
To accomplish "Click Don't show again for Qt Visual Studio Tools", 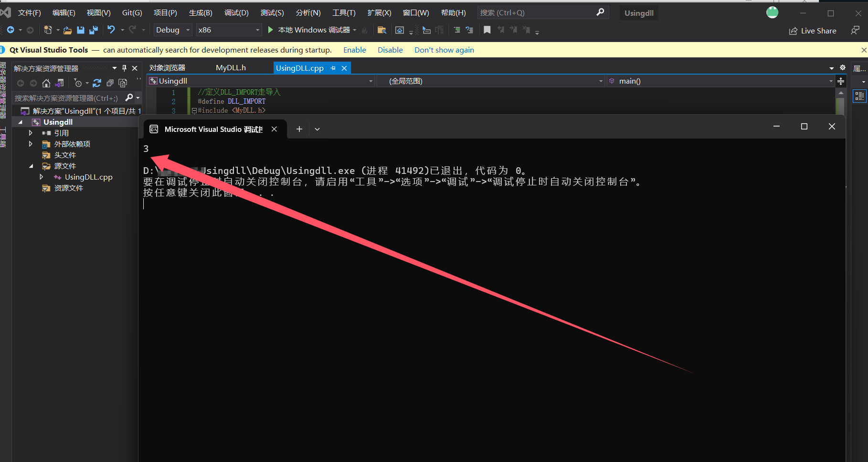I will click(x=444, y=50).
